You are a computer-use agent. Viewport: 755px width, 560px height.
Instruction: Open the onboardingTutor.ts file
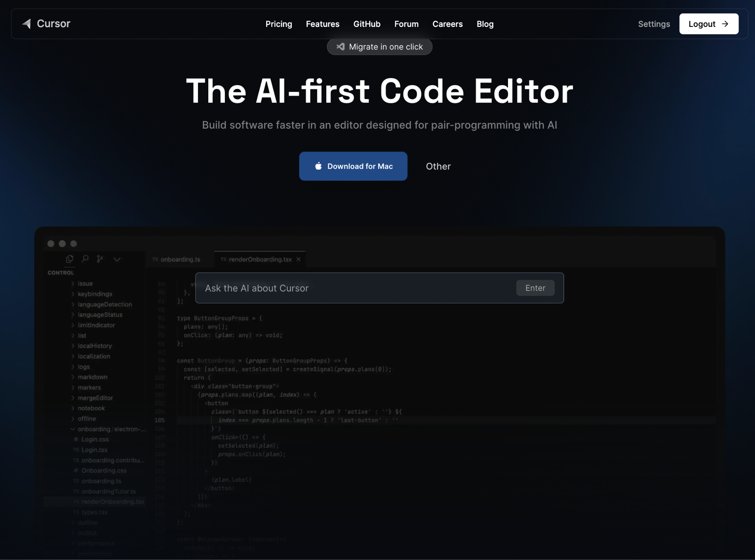pos(105,491)
